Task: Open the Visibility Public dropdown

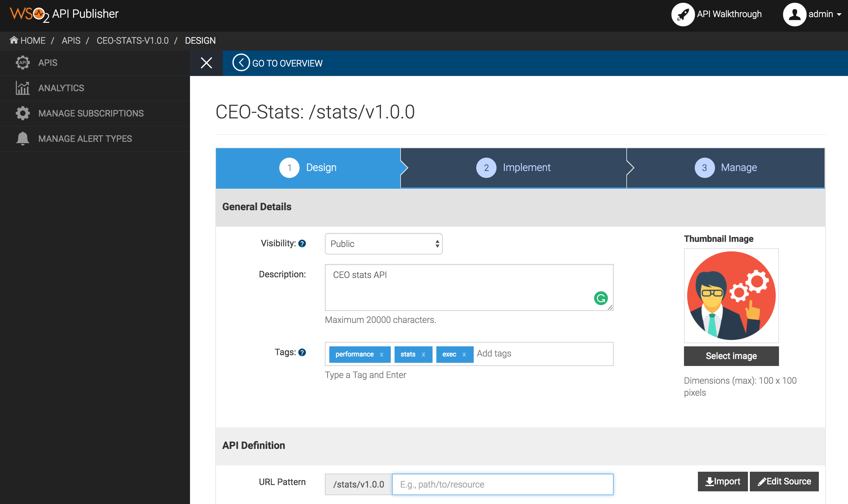Action: pos(383,243)
